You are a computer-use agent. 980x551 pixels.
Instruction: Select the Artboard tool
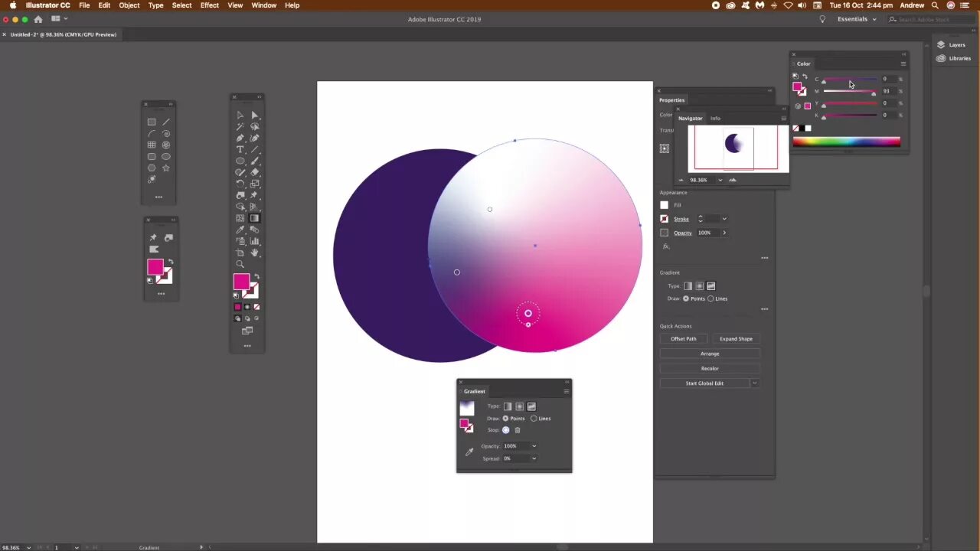(240, 253)
